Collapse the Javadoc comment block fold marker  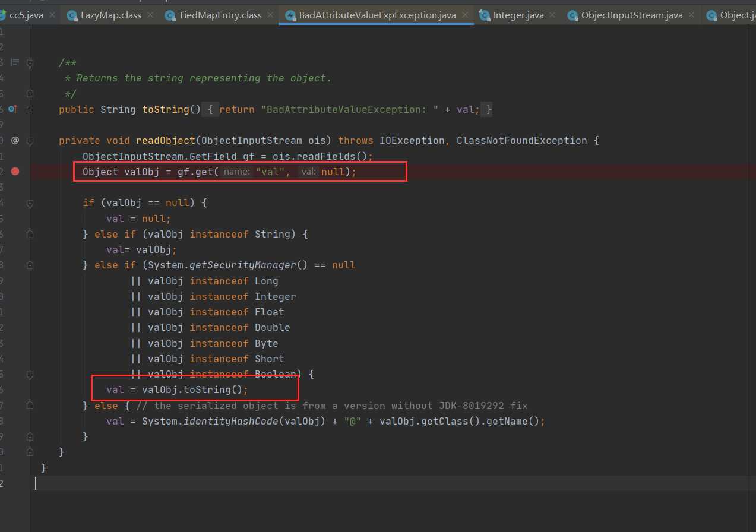point(30,62)
